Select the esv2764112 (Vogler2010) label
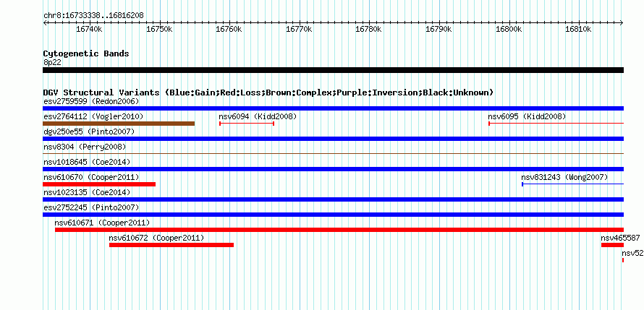The height and width of the screenshot is (310, 644). 93,116
